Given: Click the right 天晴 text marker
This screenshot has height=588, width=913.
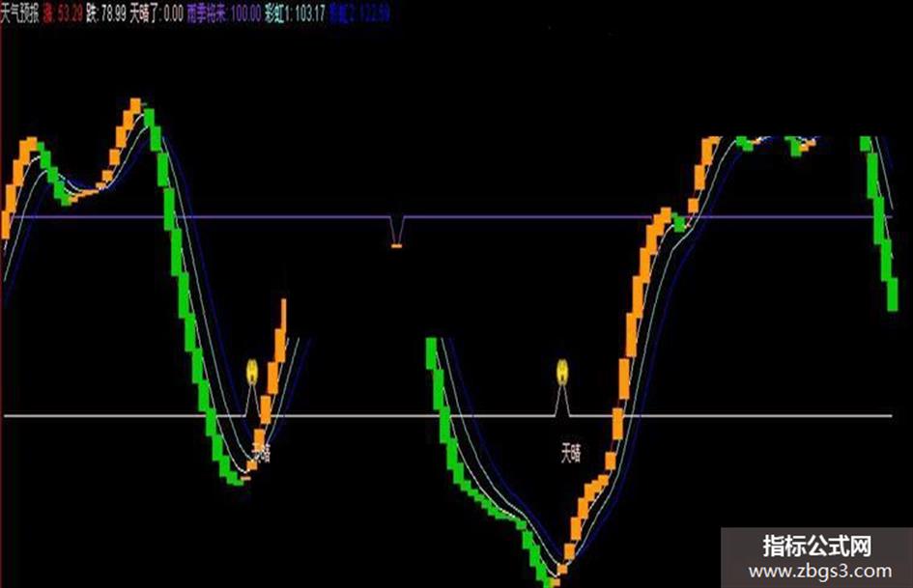Looking at the screenshot, I should (x=571, y=453).
